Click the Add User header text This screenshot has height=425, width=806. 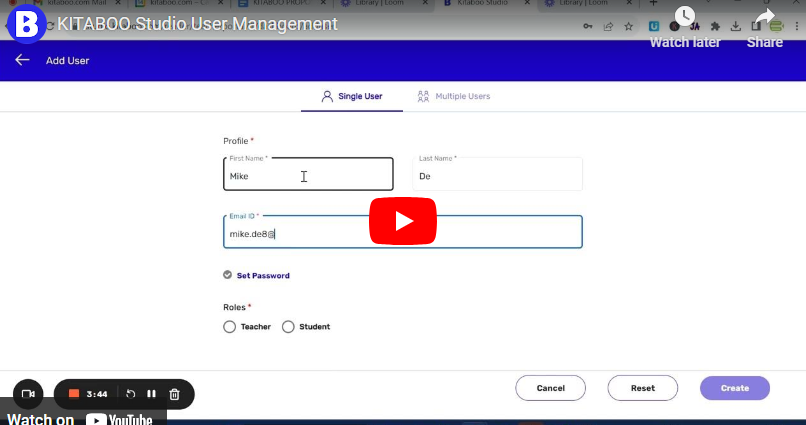click(x=67, y=61)
